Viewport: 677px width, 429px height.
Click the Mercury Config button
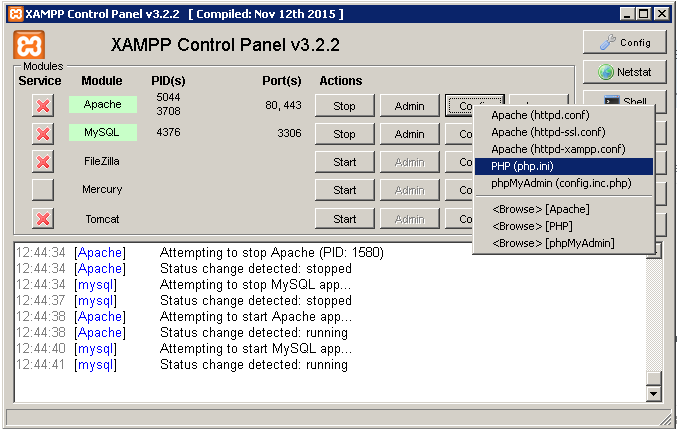(459, 190)
